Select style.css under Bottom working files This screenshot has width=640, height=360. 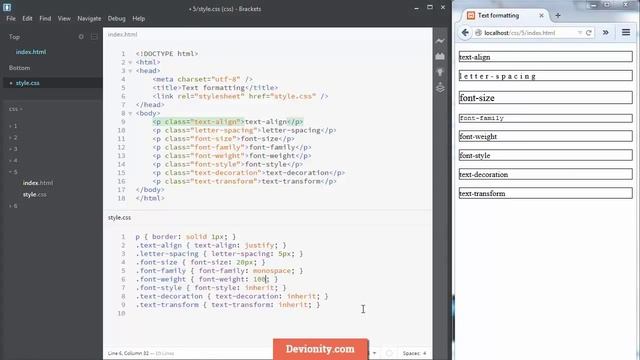point(28,83)
